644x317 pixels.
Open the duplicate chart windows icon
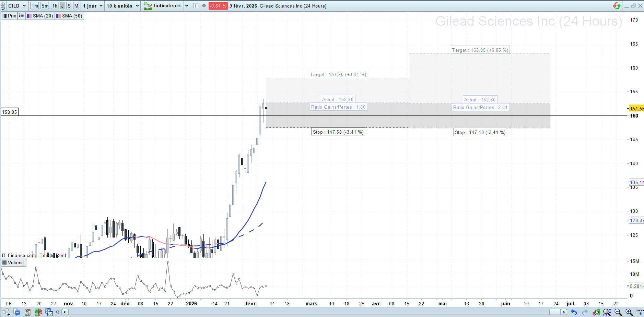(49, 312)
